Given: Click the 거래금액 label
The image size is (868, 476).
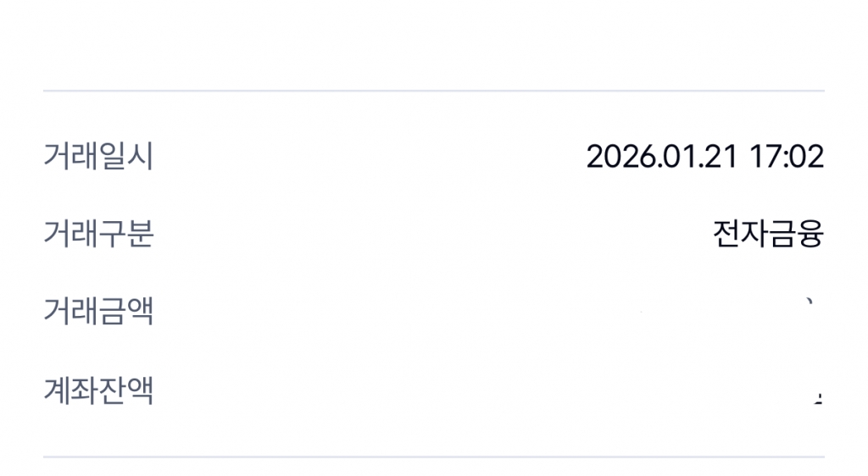Looking at the screenshot, I should click(x=98, y=312).
